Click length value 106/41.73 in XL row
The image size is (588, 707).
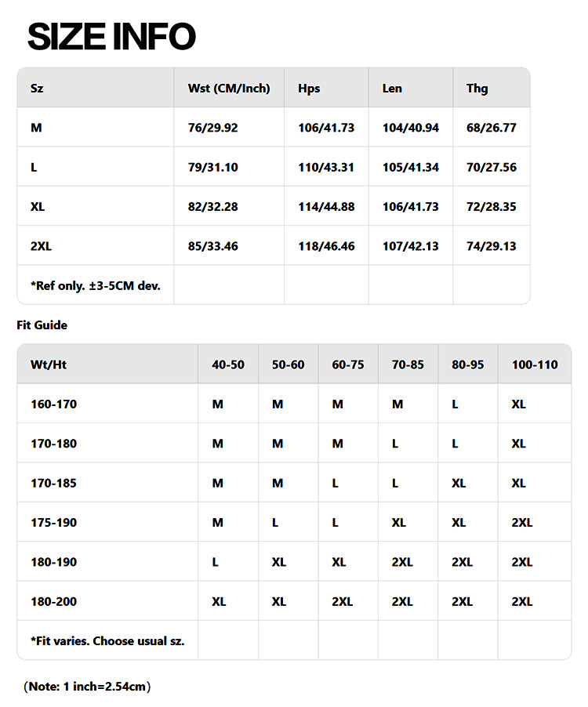click(410, 207)
